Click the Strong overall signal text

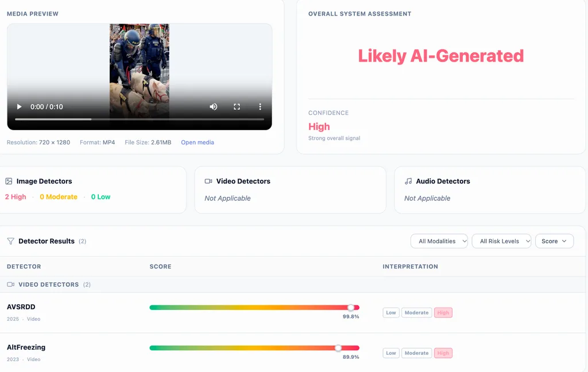(334, 138)
